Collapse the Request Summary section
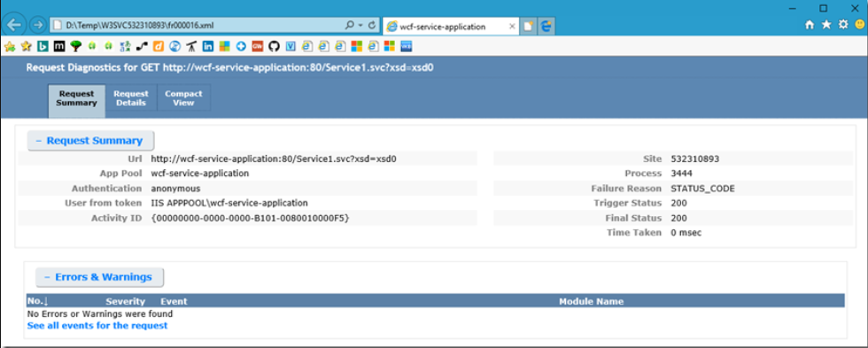This screenshot has width=868, height=348. tap(90, 141)
